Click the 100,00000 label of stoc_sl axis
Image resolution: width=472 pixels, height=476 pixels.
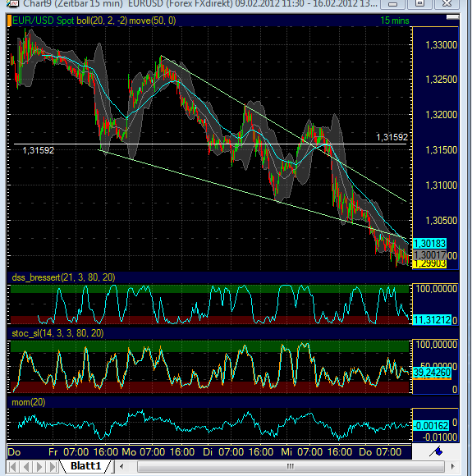(436, 345)
